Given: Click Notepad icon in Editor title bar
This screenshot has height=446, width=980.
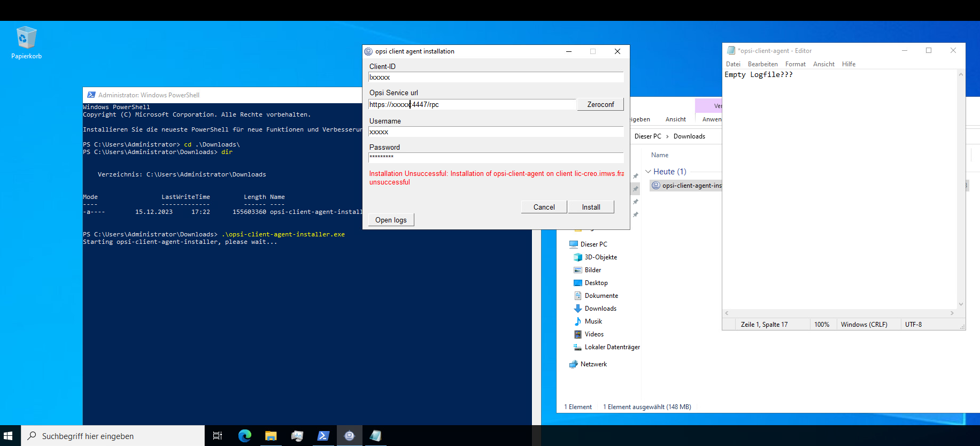Looking at the screenshot, I should tap(731, 50).
